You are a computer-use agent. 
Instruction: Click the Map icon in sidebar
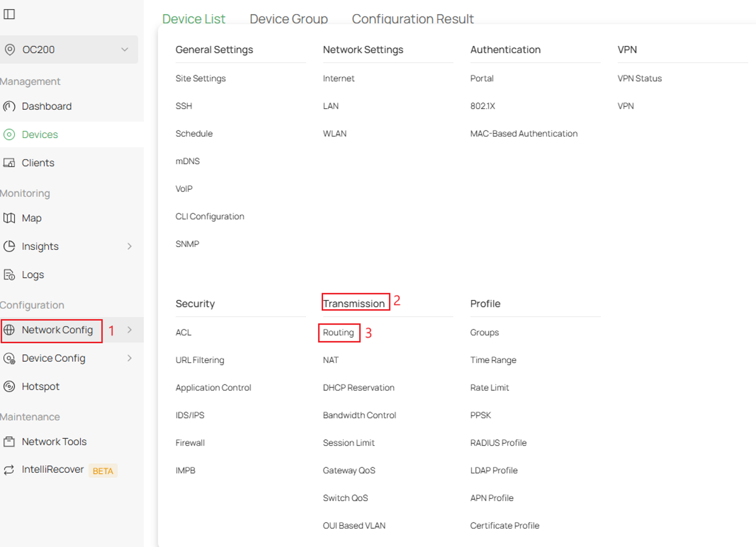point(9,218)
